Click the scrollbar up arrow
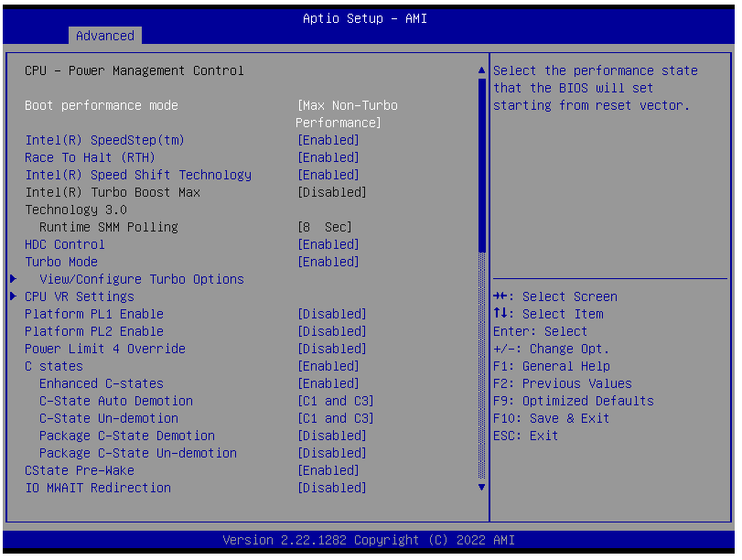 (x=482, y=70)
